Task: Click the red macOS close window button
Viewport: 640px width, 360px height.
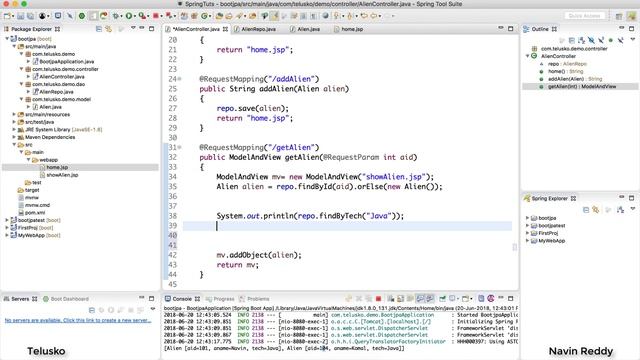Action: 6,4
